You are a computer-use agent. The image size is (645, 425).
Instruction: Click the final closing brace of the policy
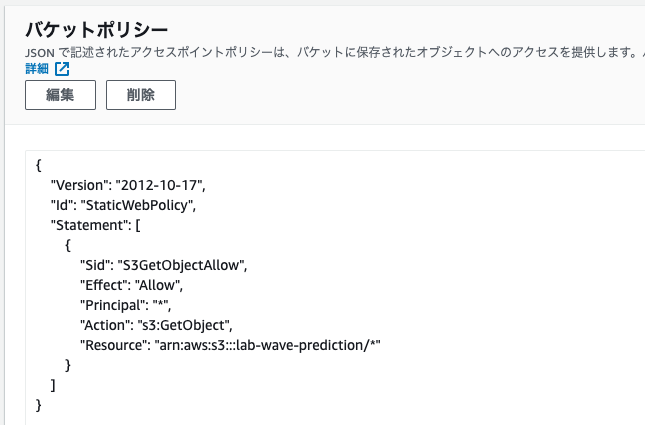(39, 405)
